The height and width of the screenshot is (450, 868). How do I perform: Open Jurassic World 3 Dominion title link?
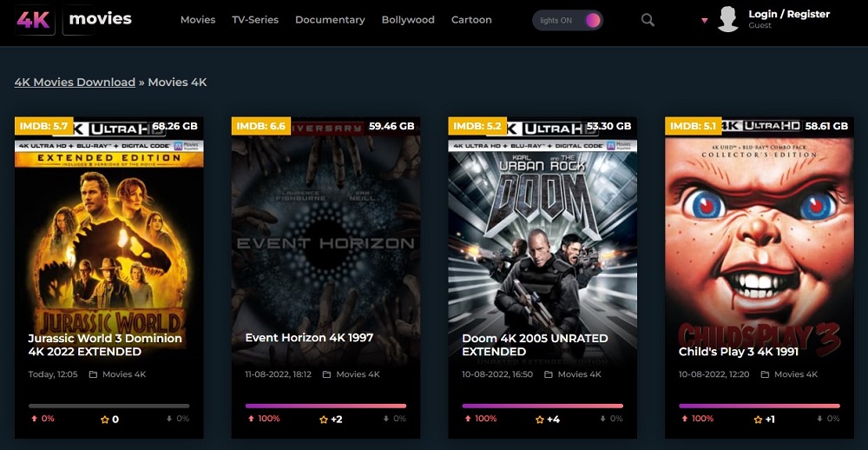click(105, 345)
